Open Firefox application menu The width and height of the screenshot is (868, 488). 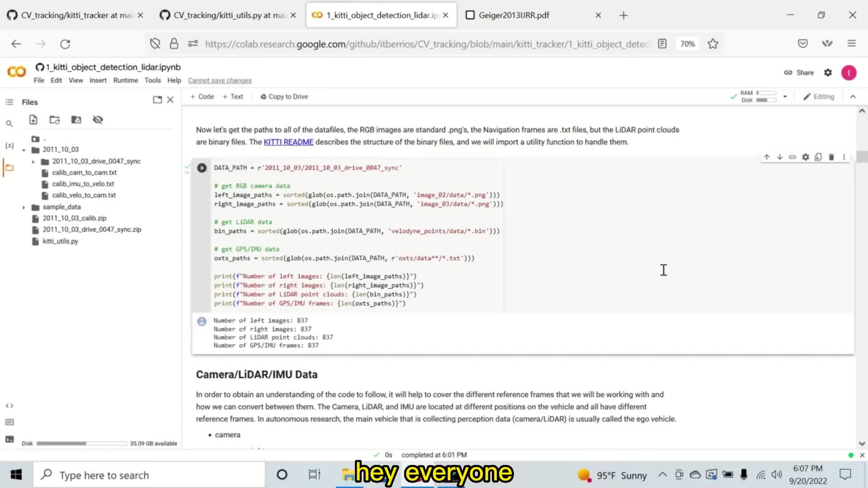852,44
